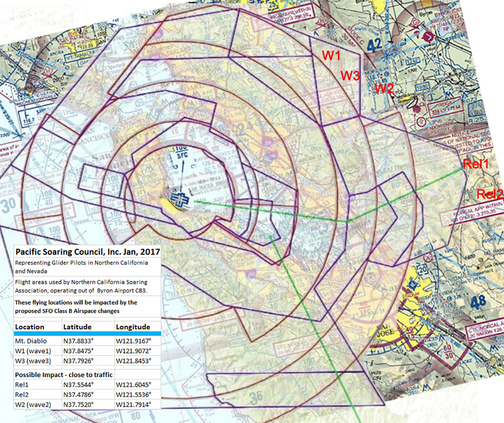Click the red W3 label on the map
504x423 pixels.
350,76
